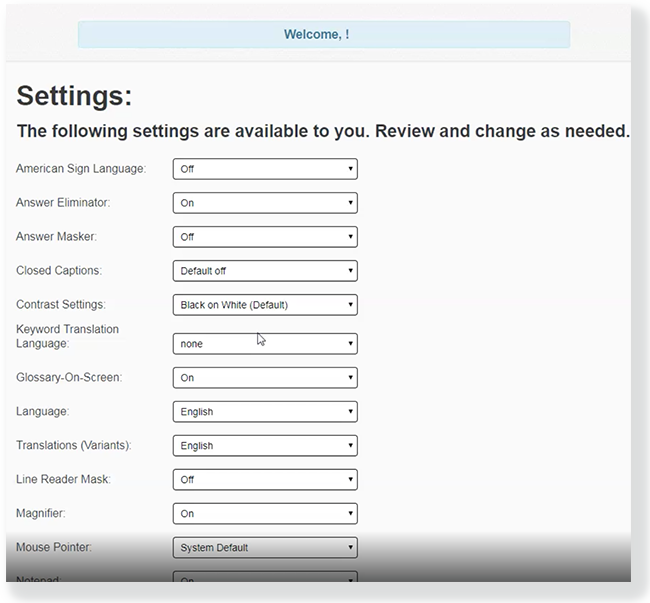Click the Glossary-On-Screen label

click(69, 377)
